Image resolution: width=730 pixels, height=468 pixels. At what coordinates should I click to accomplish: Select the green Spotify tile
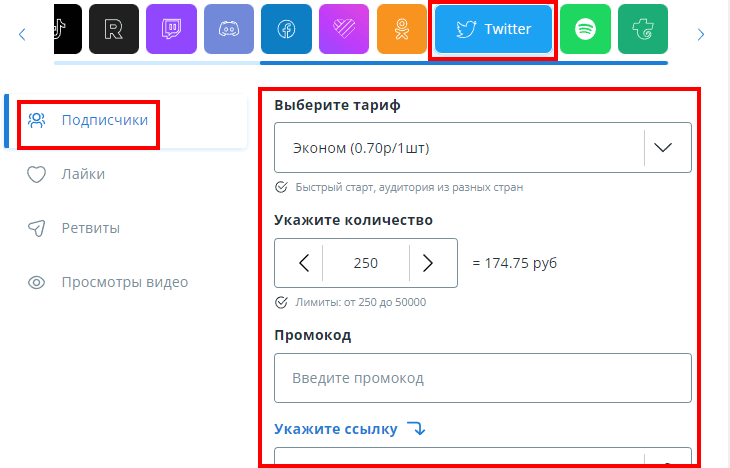(x=585, y=29)
